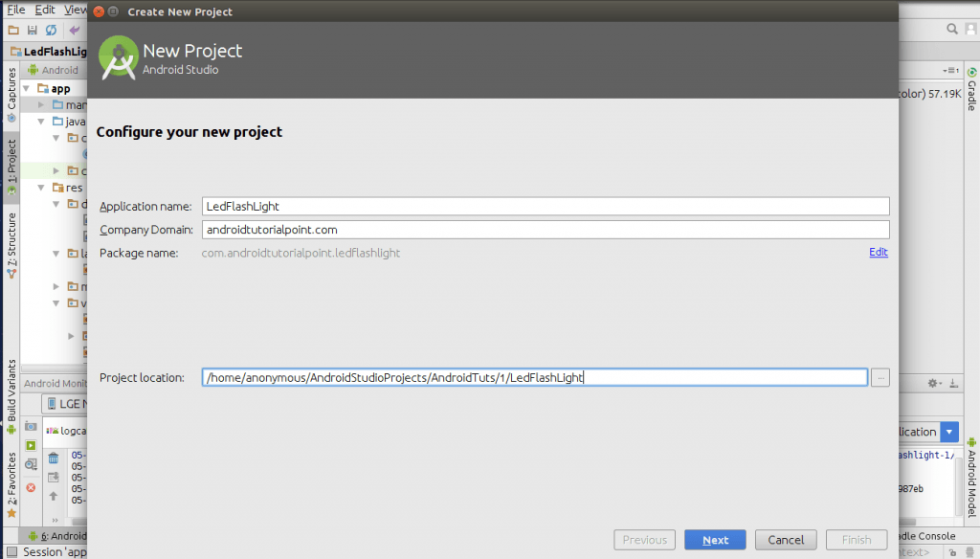Click the Next button

coord(715,540)
